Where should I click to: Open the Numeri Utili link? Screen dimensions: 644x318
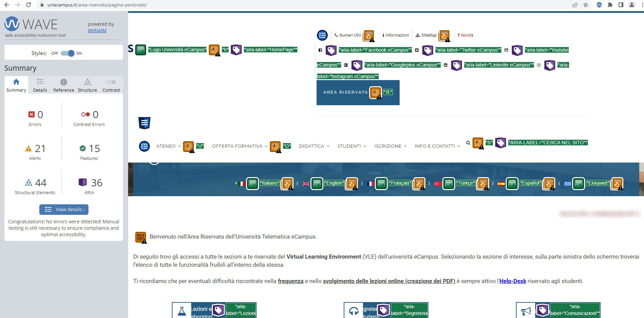tap(348, 35)
